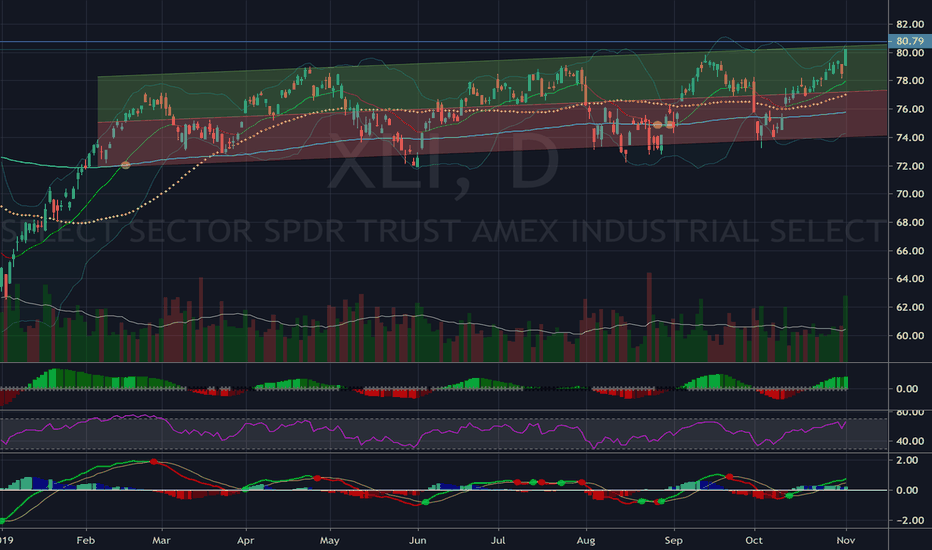The height and width of the screenshot is (550, 932).
Task: Click the May label on time axis
Action: (x=329, y=540)
